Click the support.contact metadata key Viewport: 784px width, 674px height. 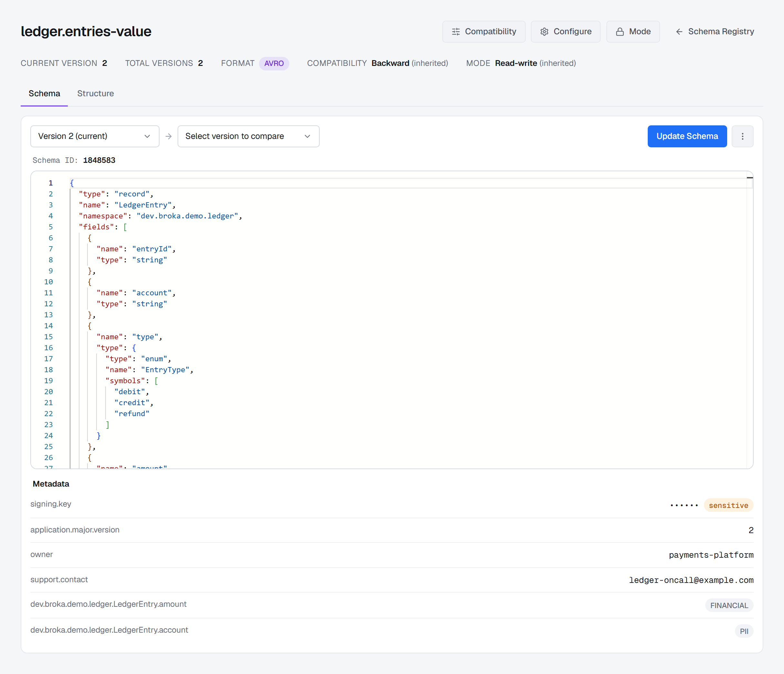coord(59,579)
